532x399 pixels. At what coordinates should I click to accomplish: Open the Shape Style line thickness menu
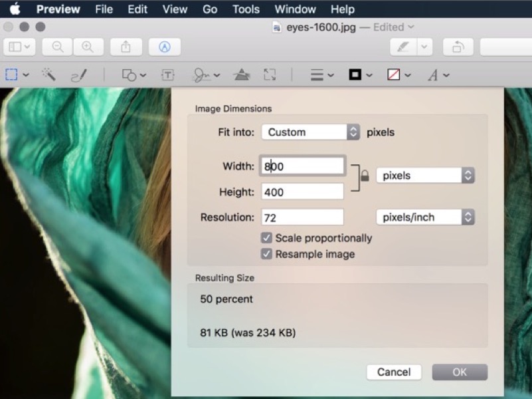click(322, 74)
